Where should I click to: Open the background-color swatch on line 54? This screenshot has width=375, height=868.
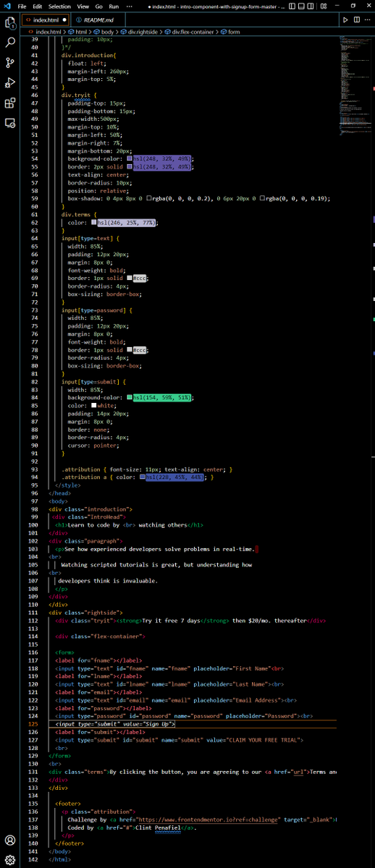point(130,158)
